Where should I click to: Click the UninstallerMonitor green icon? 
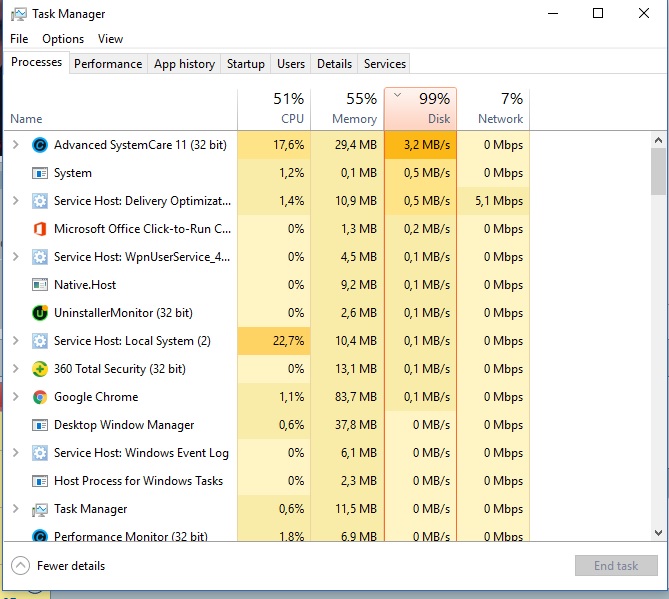tap(40, 313)
